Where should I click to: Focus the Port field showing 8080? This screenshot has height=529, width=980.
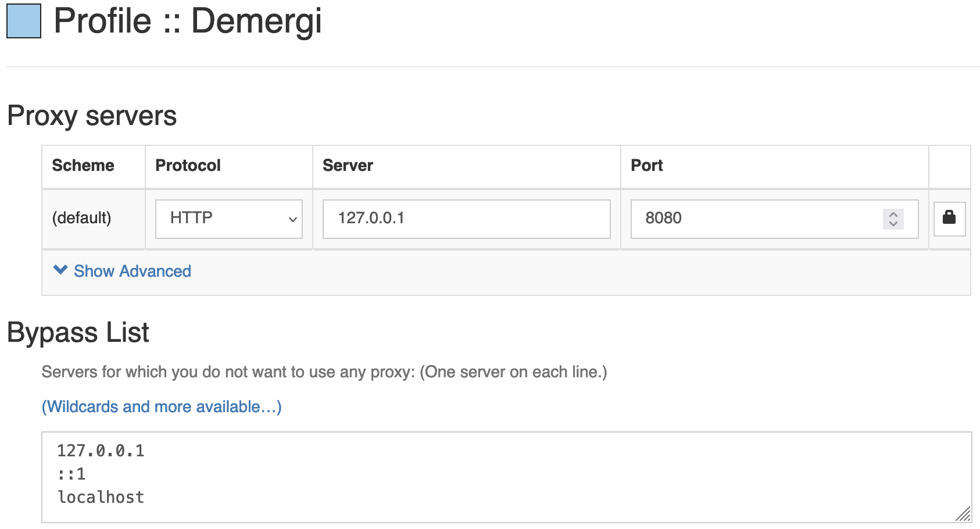click(756, 219)
